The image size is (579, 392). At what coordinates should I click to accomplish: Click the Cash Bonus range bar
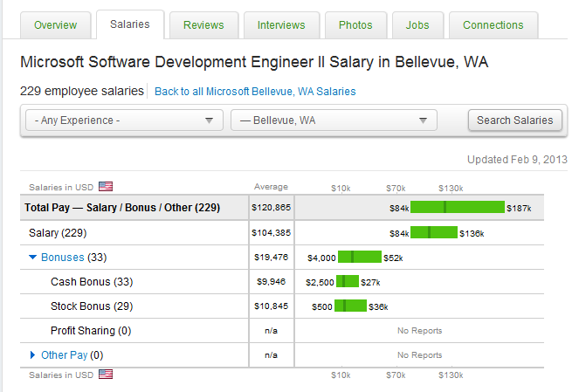pos(348,281)
